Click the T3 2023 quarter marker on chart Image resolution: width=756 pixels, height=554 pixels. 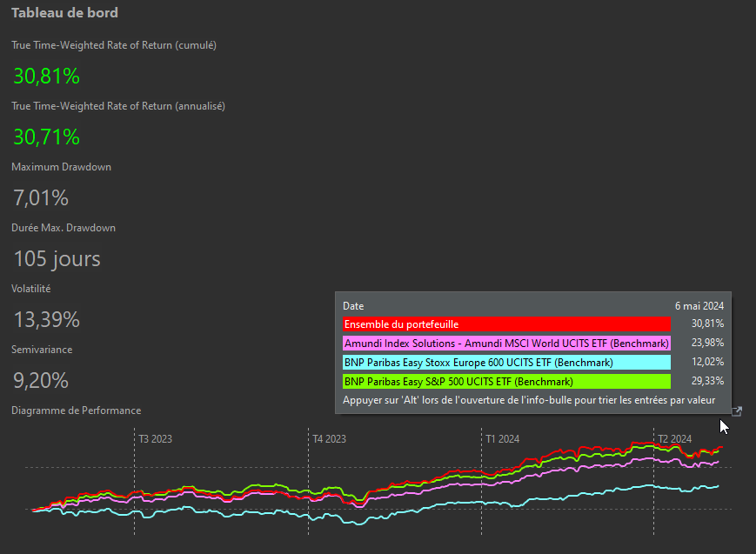click(156, 439)
